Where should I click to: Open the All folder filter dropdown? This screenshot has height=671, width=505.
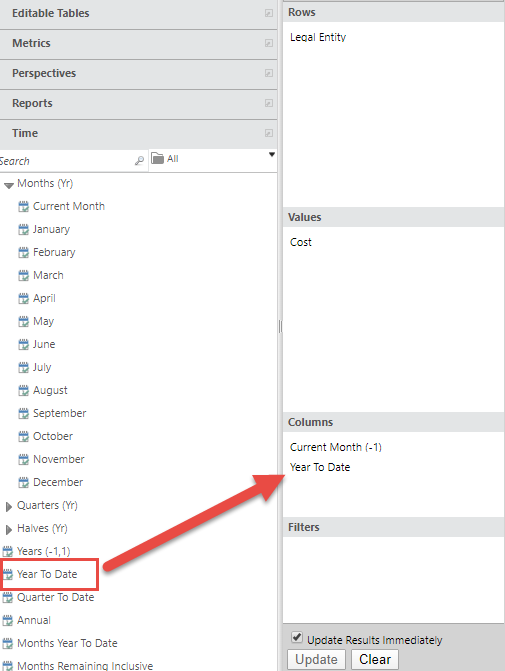pyautogui.click(x=271, y=154)
